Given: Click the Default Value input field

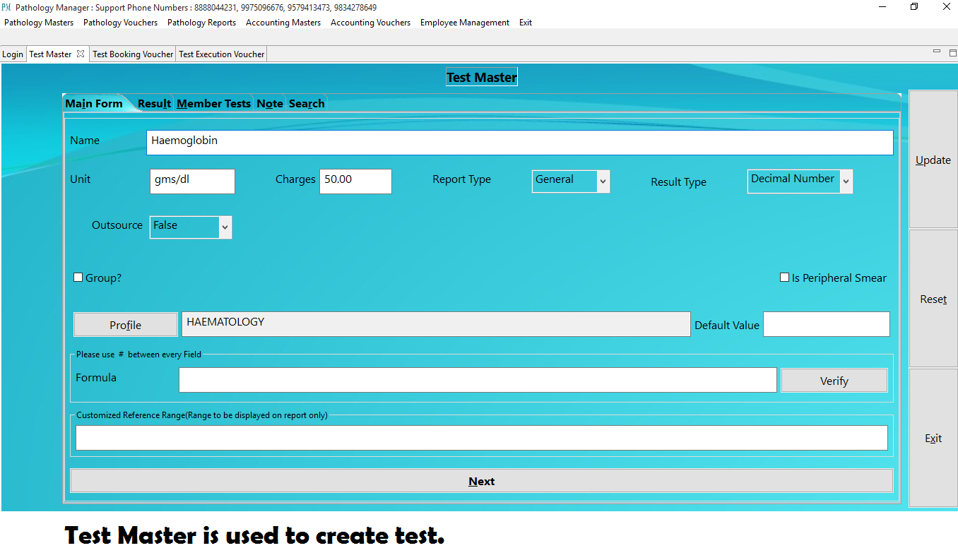Looking at the screenshot, I should (x=827, y=324).
